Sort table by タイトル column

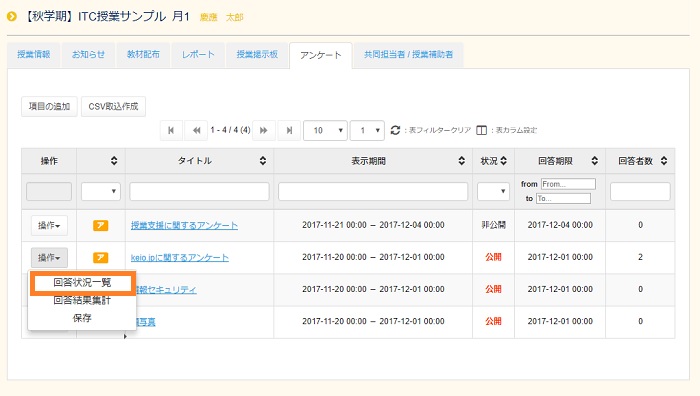click(263, 161)
